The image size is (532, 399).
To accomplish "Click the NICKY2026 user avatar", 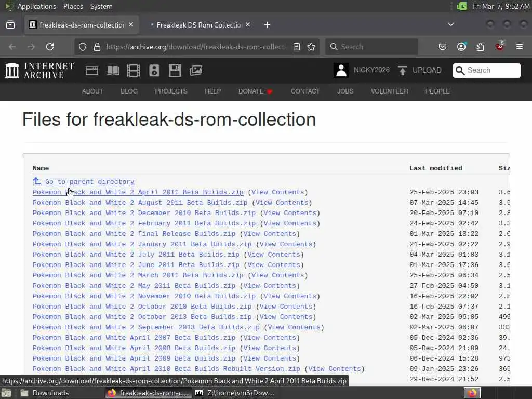I will (x=341, y=71).
